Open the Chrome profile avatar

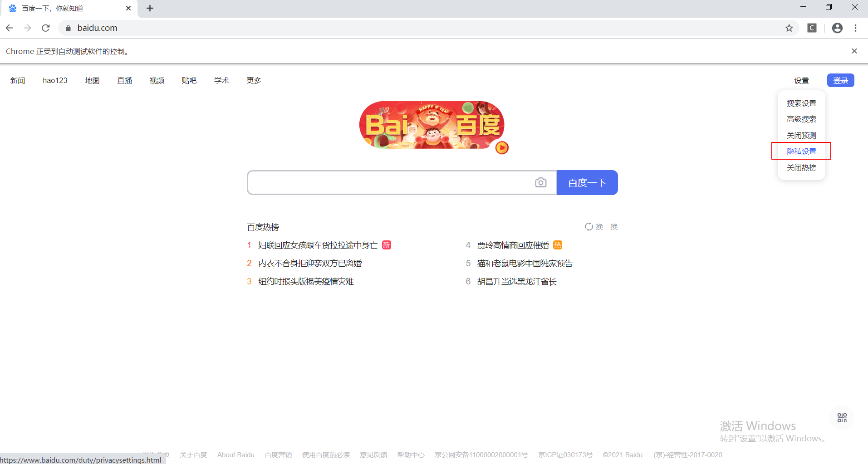point(837,28)
